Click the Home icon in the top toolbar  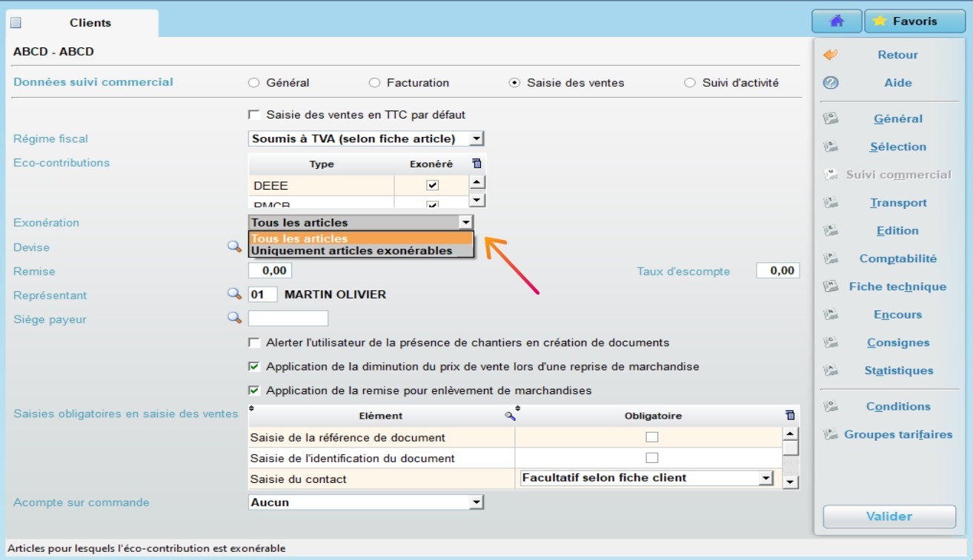(x=836, y=21)
